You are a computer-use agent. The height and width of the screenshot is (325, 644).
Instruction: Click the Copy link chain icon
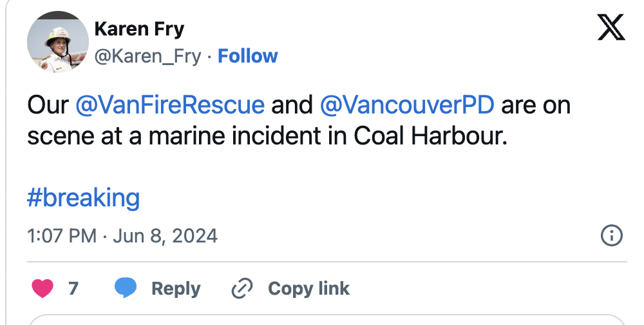coord(241,288)
